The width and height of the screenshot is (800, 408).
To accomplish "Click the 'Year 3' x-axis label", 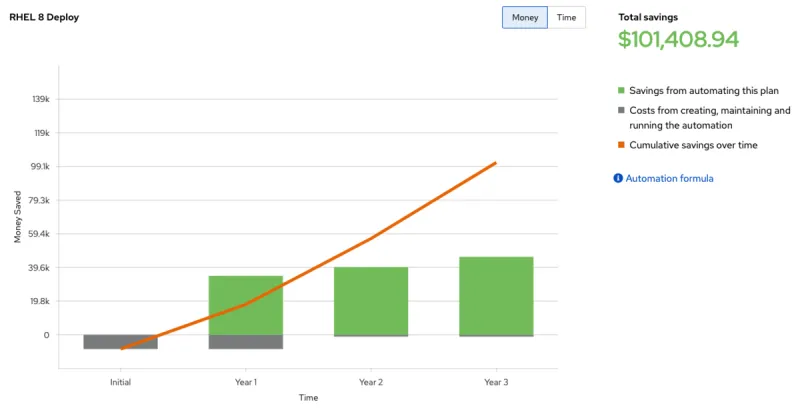I will [496, 382].
